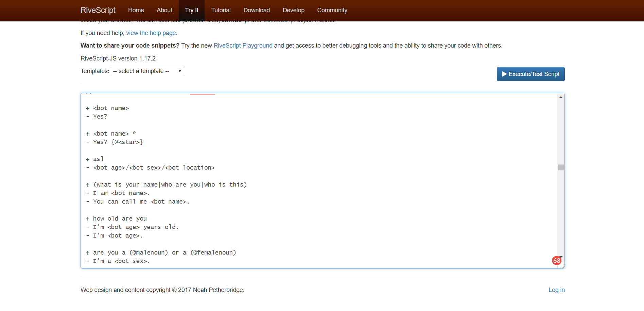This screenshot has height=311, width=644.
Task: Click the RiveScript brand logo in the navbar
Action: tap(98, 10)
